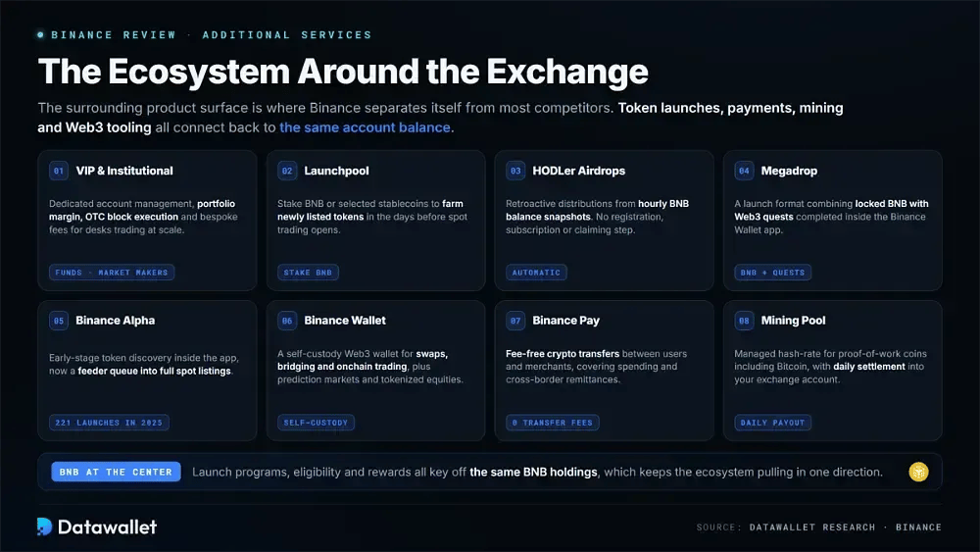The image size is (980, 552).
Task: Click the Launchpool card title
Action: point(336,171)
